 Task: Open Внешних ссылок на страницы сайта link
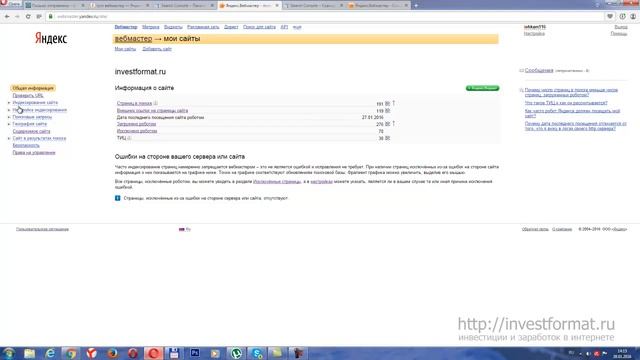(152, 111)
